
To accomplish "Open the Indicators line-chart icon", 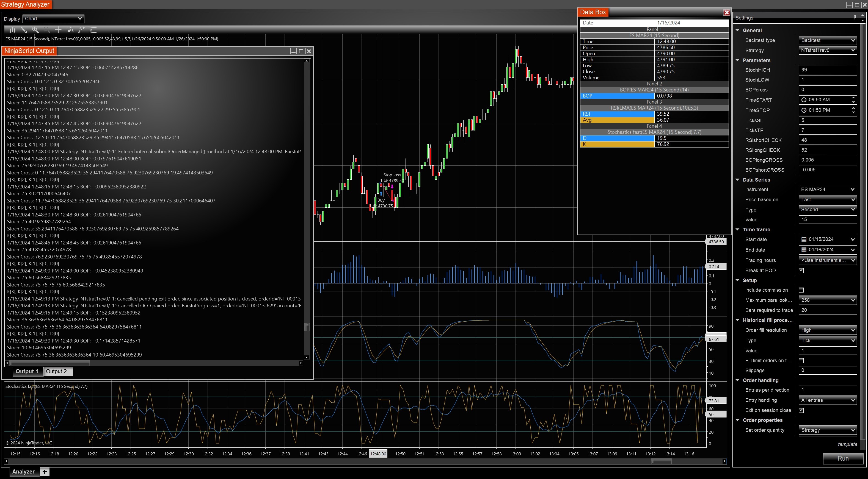I will [x=81, y=30].
